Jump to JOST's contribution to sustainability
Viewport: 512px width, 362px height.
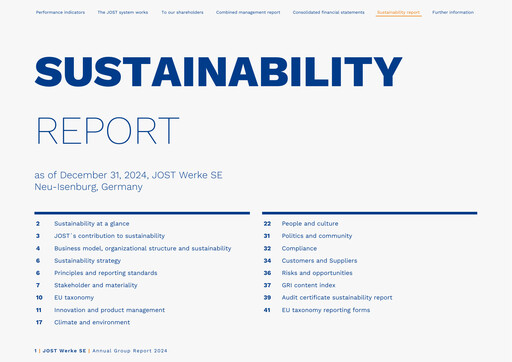pyautogui.click(x=109, y=236)
